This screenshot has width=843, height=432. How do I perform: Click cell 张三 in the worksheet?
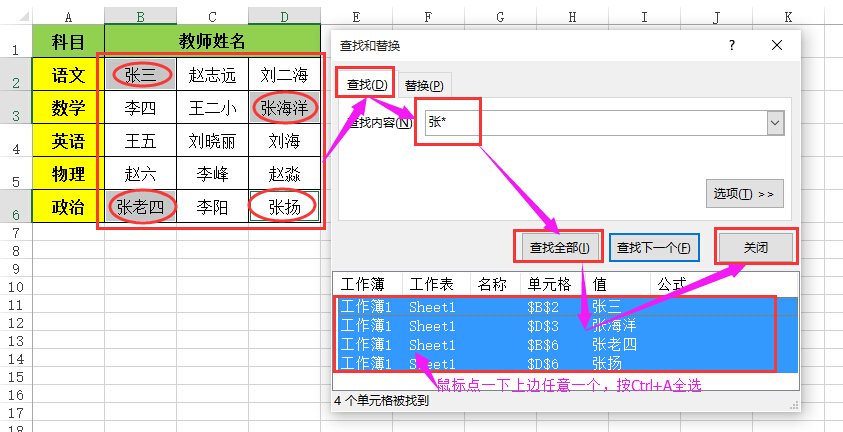coord(140,75)
